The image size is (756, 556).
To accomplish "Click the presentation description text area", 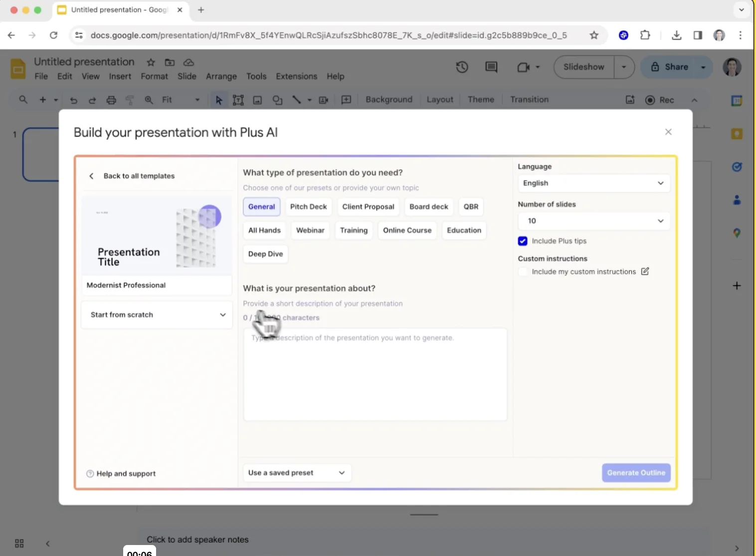I will (x=375, y=374).
